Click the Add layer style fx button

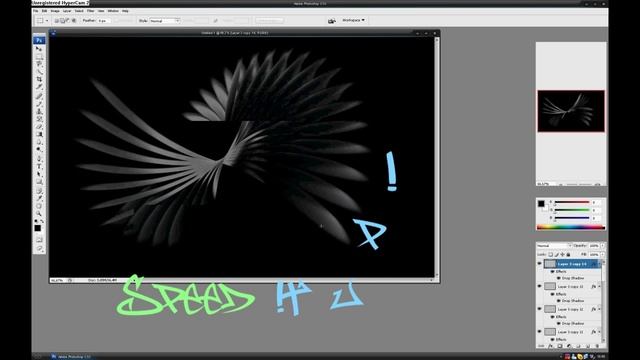(x=550, y=346)
